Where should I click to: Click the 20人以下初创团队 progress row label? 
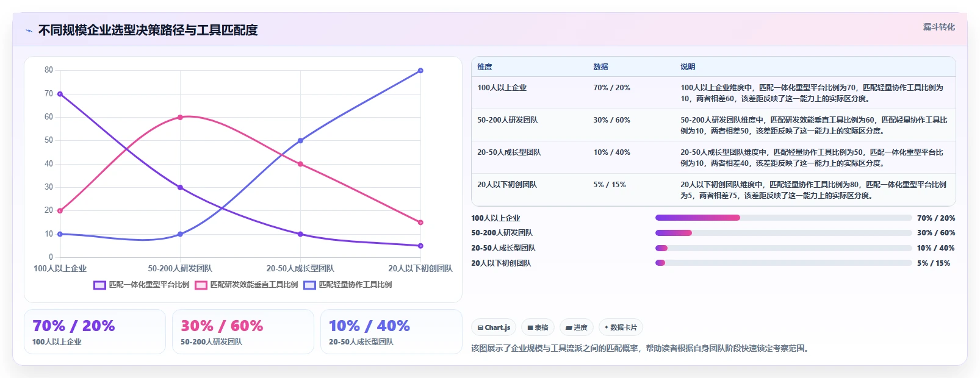[501, 263]
